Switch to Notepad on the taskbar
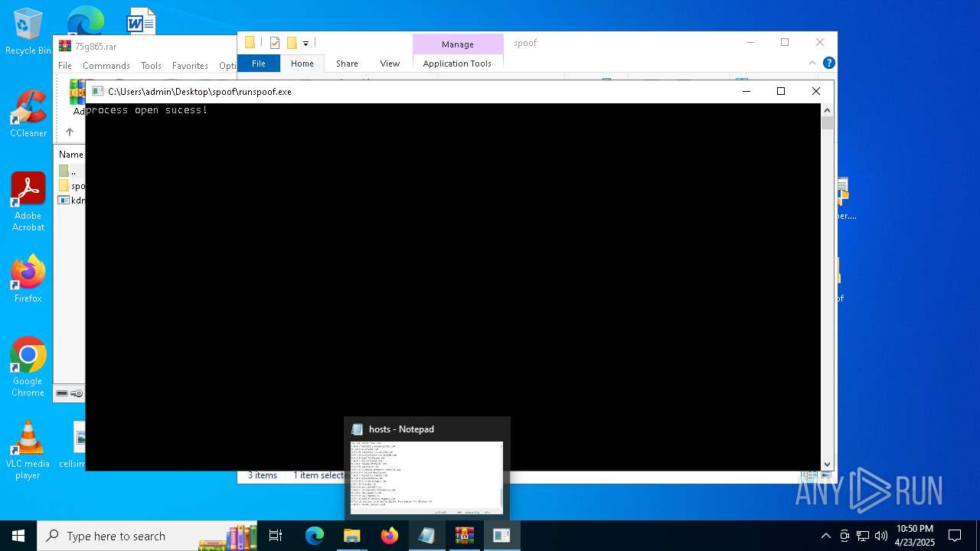The height and width of the screenshot is (551, 980). tap(426, 536)
